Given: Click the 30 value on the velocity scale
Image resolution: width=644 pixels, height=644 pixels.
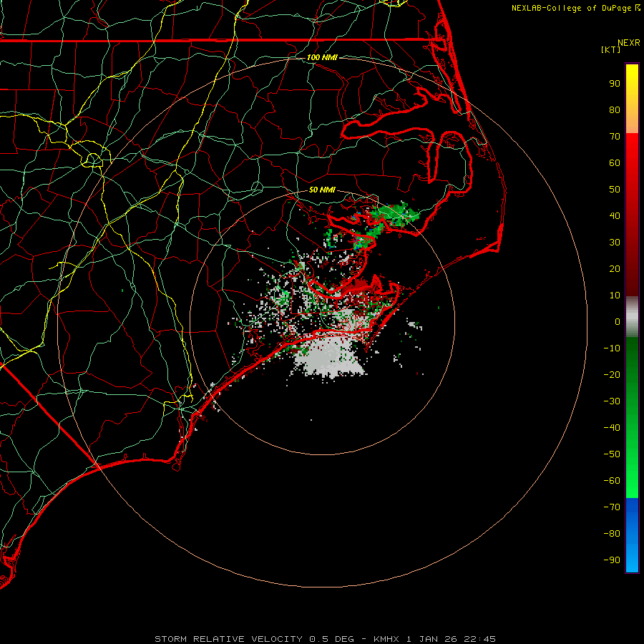Looking at the screenshot, I should pos(615,243).
